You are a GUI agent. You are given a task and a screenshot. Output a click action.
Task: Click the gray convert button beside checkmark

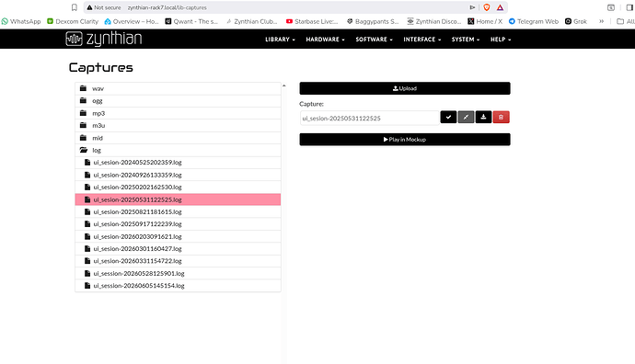(x=466, y=118)
